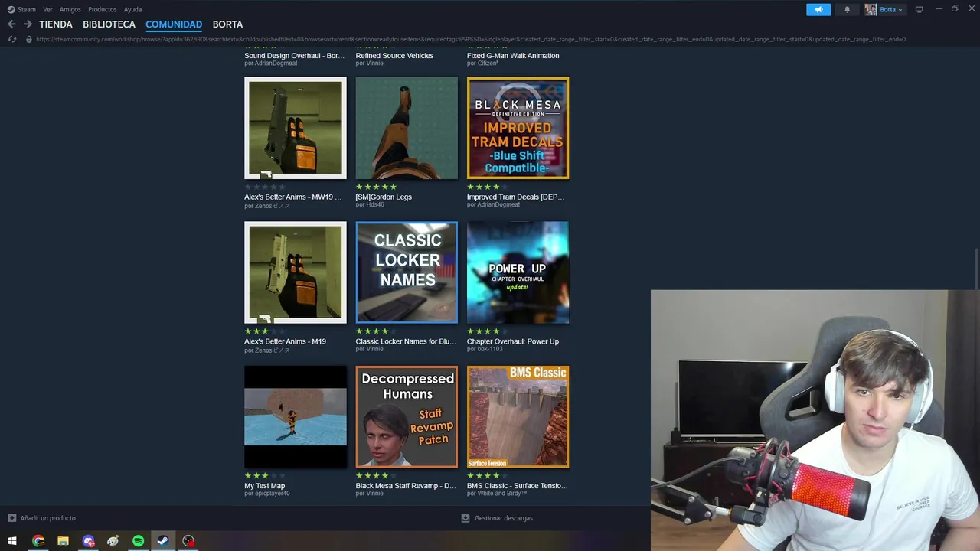Click the [SM]Gordon Legs title link
Screen dimensions: 980x551
click(x=384, y=197)
